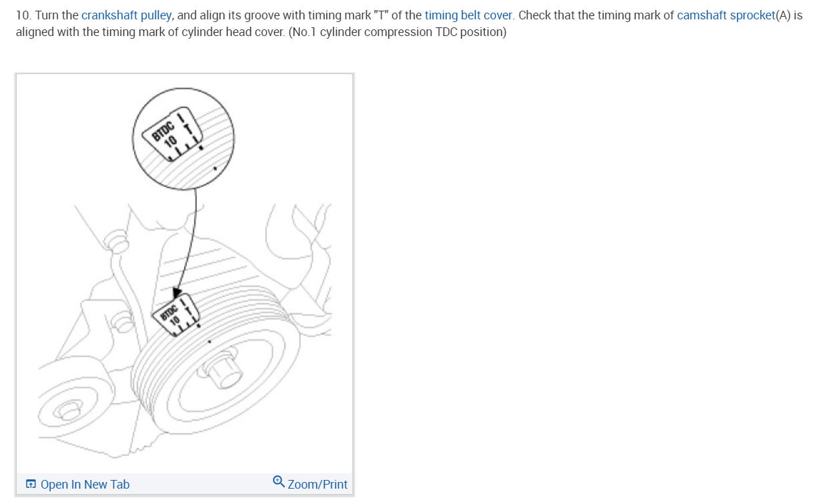Click the groove dot on the crankshaft pulley
The width and height of the screenshot is (817, 504).
click(x=210, y=341)
